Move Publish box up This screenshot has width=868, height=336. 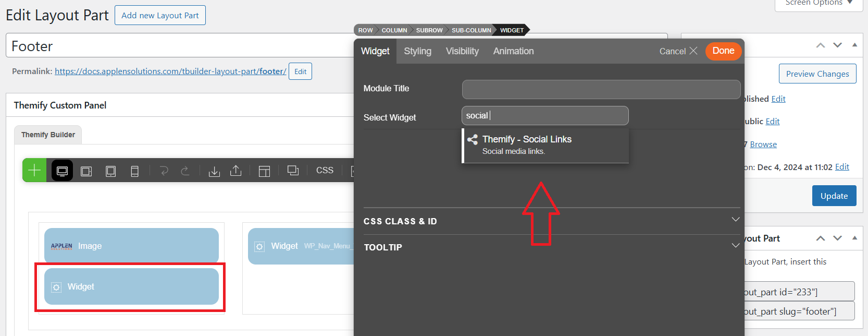(x=821, y=45)
